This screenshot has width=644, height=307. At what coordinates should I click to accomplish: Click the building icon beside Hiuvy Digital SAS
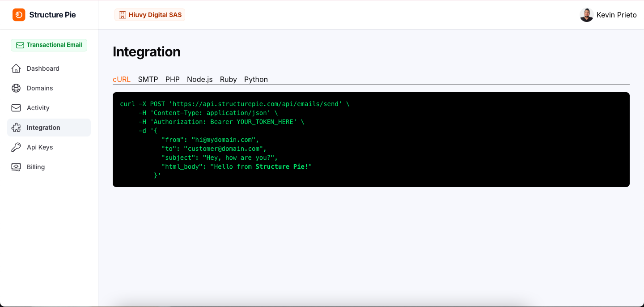(123, 15)
